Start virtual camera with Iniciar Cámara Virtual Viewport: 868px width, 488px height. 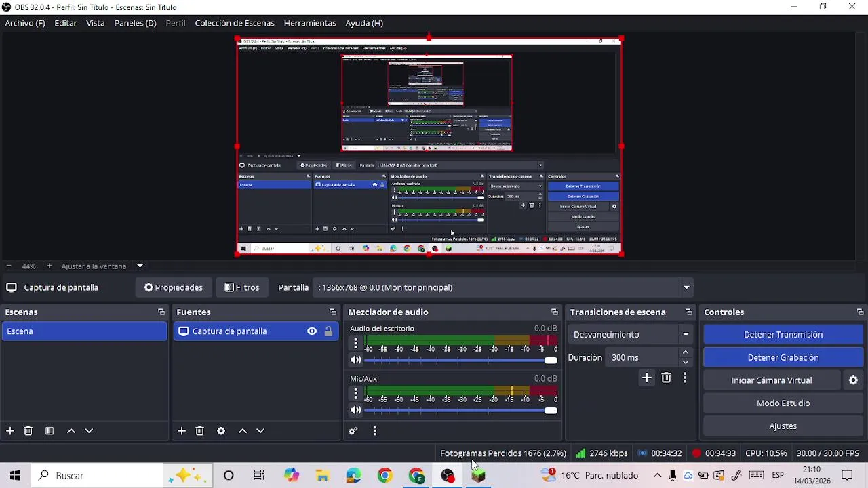point(772,380)
